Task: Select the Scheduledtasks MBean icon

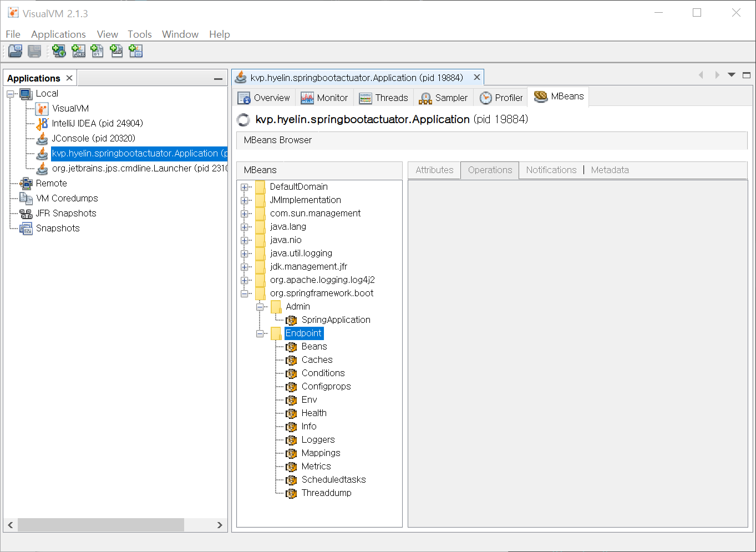Action: [291, 480]
